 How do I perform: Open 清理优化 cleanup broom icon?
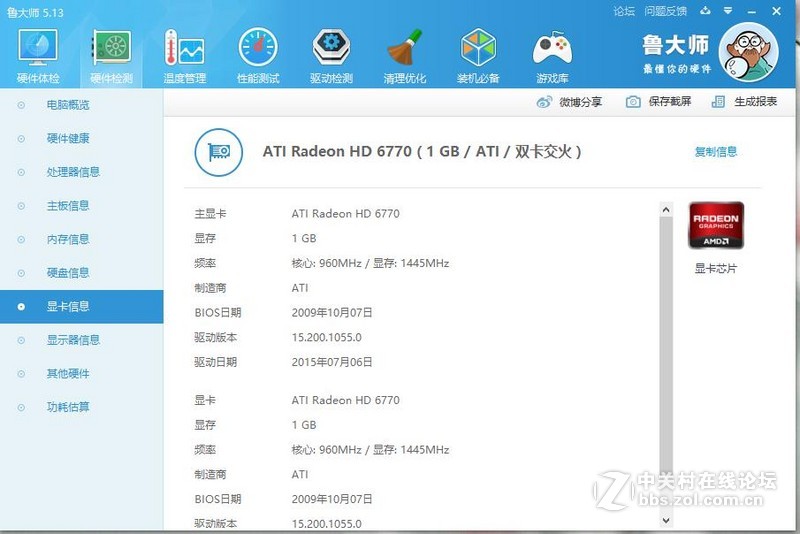[405, 56]
